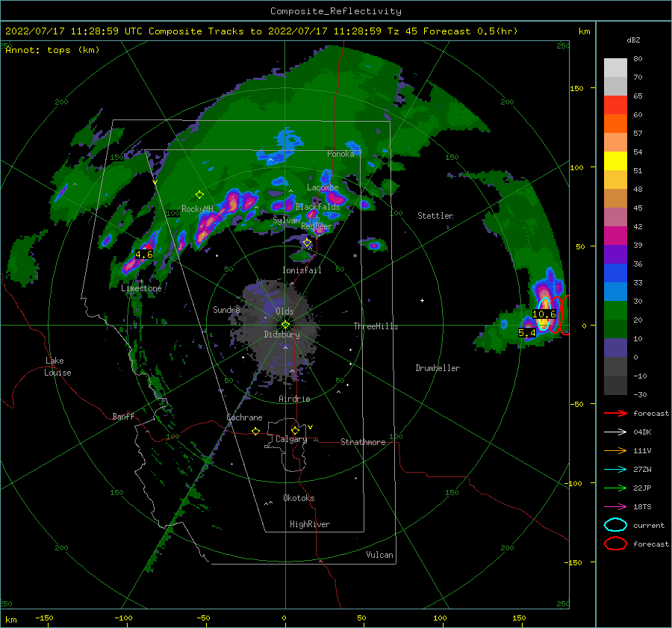Click the yellow diamond marker near Cochrane

tap(256, 432)
